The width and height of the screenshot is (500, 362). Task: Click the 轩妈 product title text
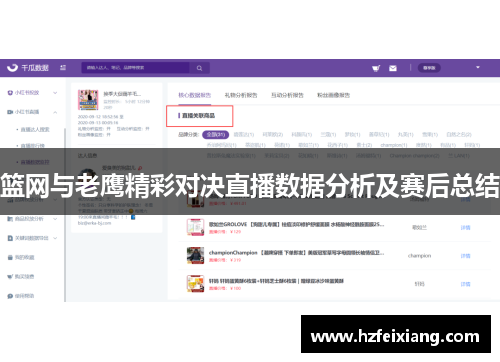[x=276, y=281]
